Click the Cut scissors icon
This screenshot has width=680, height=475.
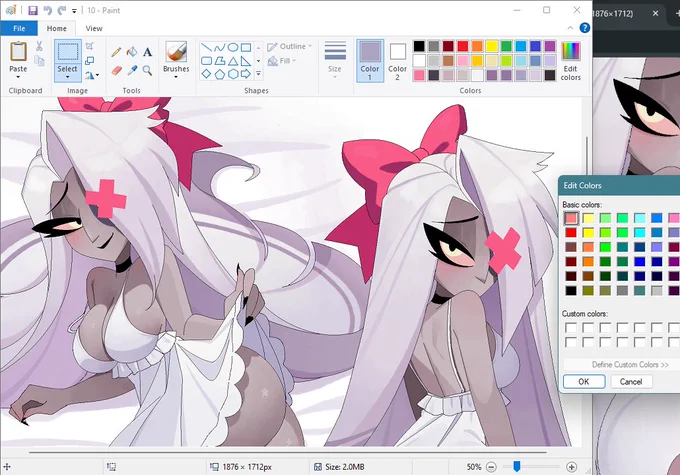(x=39, y=46)
